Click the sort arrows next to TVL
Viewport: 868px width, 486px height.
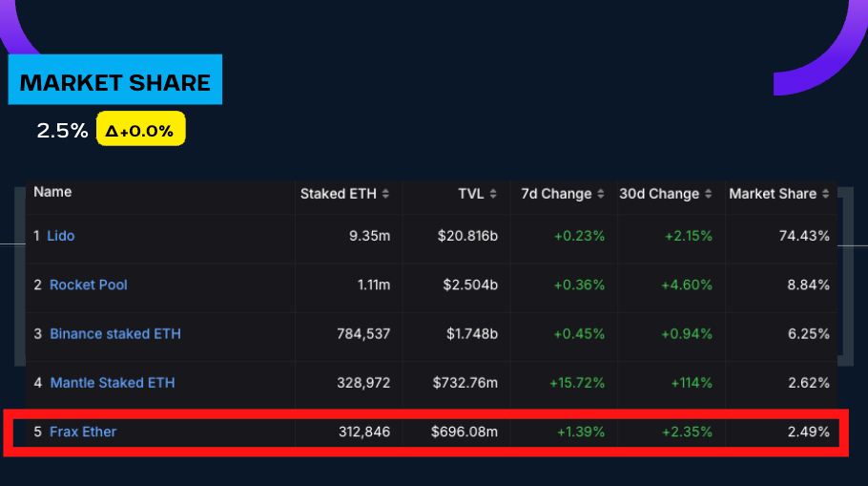point(492,194)
